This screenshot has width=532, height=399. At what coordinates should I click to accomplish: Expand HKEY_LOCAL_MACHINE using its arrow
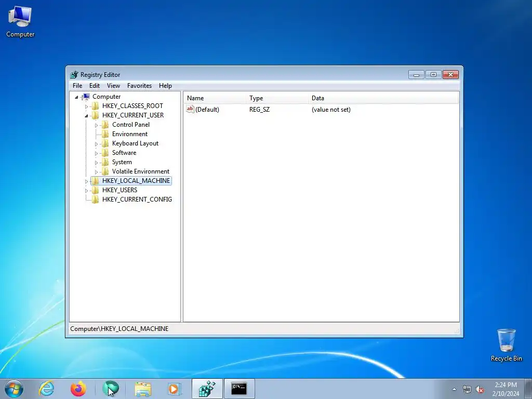coord(87,181)
